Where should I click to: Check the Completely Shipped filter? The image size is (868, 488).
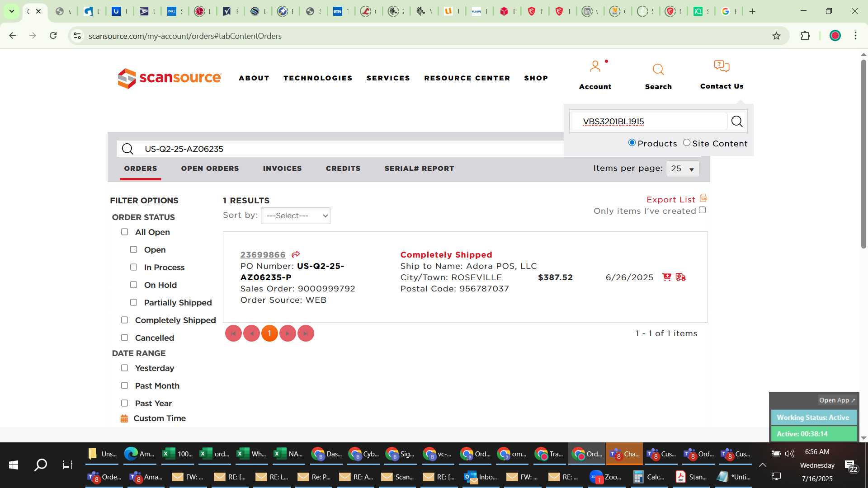point(124,320)
